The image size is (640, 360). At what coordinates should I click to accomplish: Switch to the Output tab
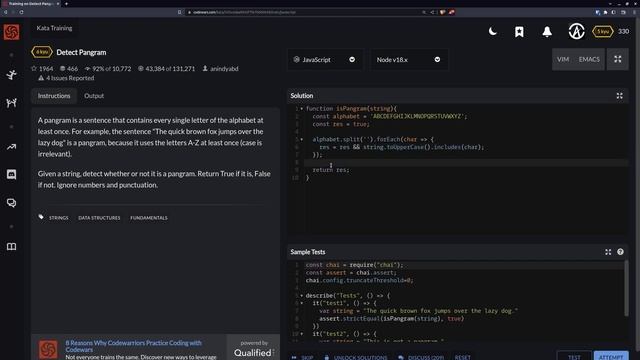(94, 96)
